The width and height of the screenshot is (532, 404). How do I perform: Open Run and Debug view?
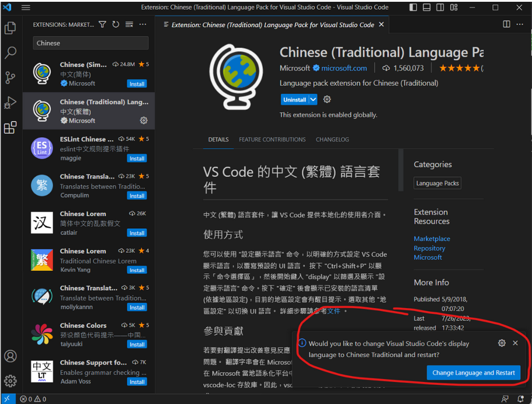(10, 102)
